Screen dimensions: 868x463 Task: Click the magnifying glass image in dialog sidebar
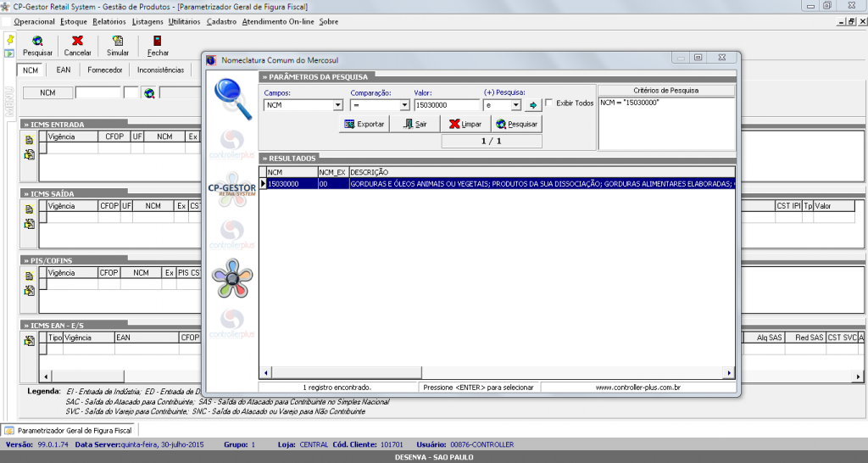click(x=233, y=98)
